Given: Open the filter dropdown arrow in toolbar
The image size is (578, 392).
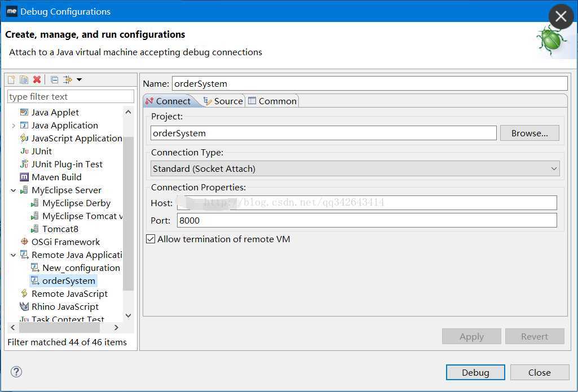Looking at the screenshot, I should 80,79.
